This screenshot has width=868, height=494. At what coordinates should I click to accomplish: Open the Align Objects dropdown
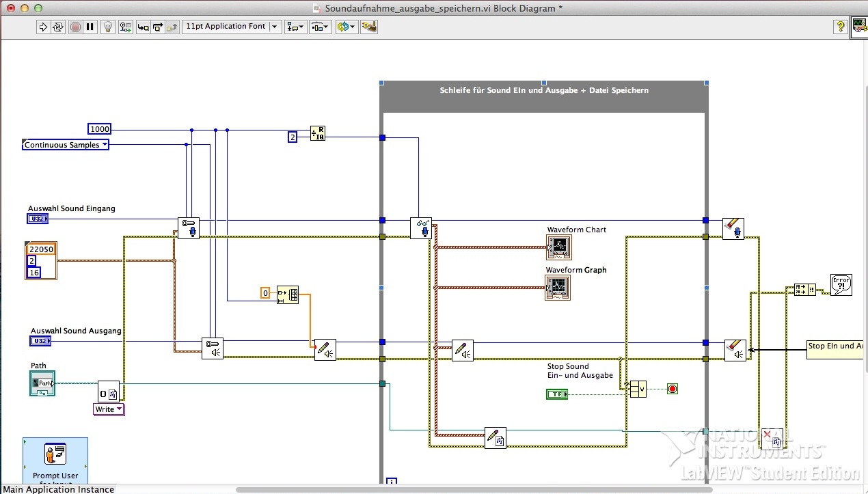point(296,27)
